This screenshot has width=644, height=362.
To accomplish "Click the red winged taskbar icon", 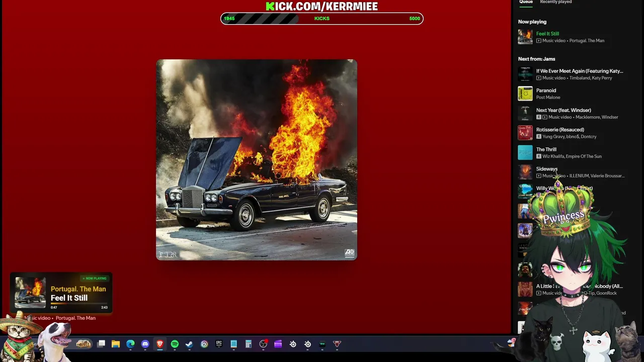I will click(337, 344).
